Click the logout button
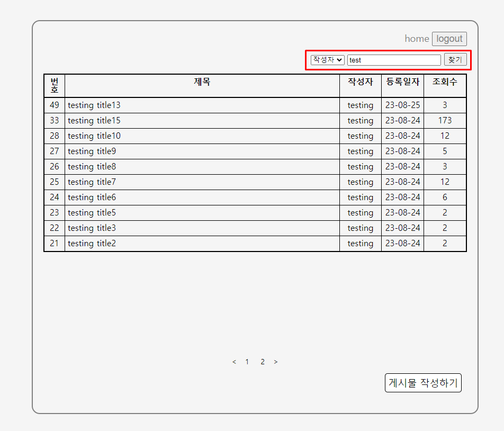This screenshot has height=431, width=504. (449, 39)
